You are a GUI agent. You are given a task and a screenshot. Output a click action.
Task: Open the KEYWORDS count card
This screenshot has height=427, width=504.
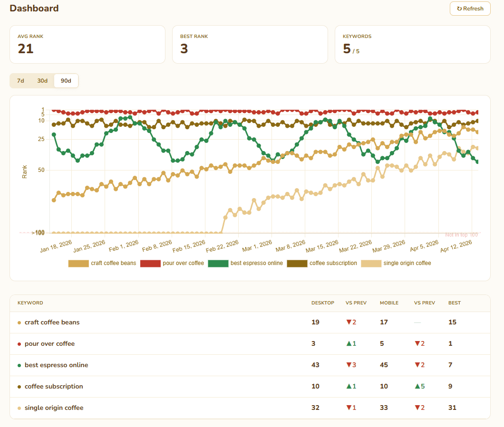click(x=413, y=44)
